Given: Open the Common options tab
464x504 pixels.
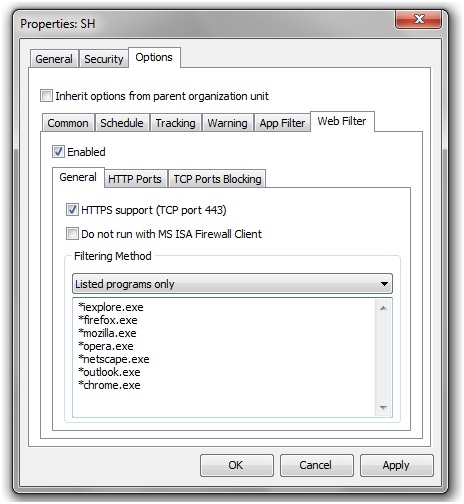Looking at the screenshot, I should [68, 123].
